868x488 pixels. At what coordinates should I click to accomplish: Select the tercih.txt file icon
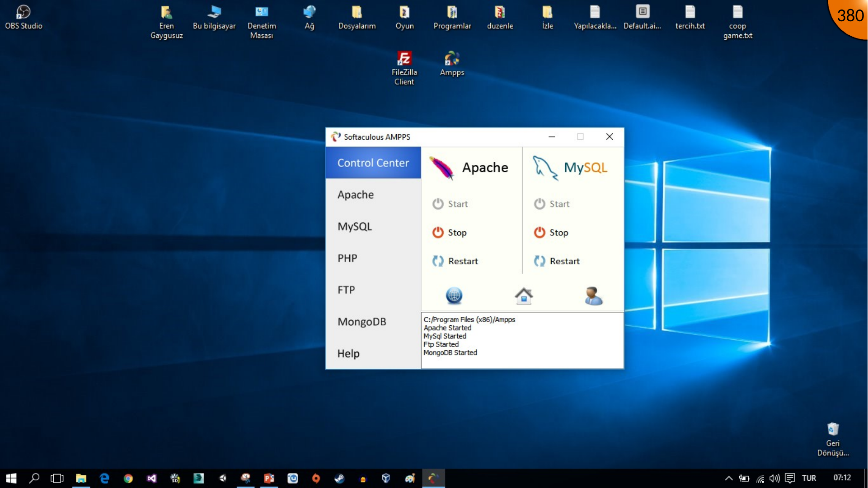point(690,17)
